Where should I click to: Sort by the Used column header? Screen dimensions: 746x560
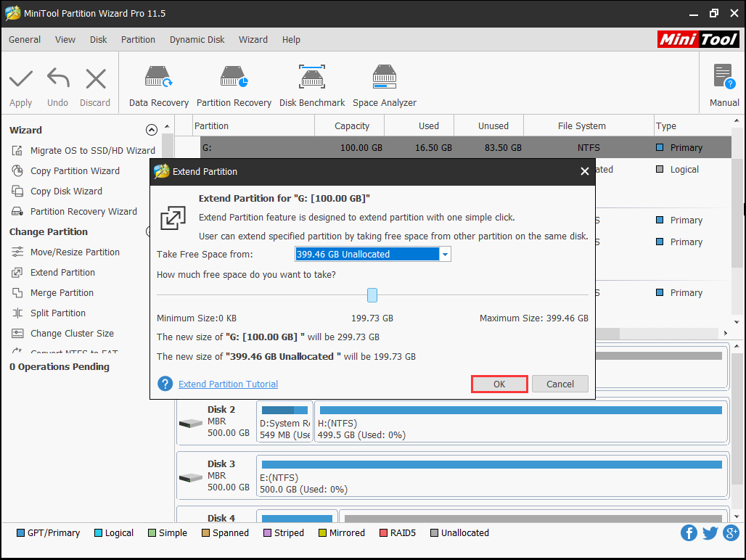pos(419,126)
